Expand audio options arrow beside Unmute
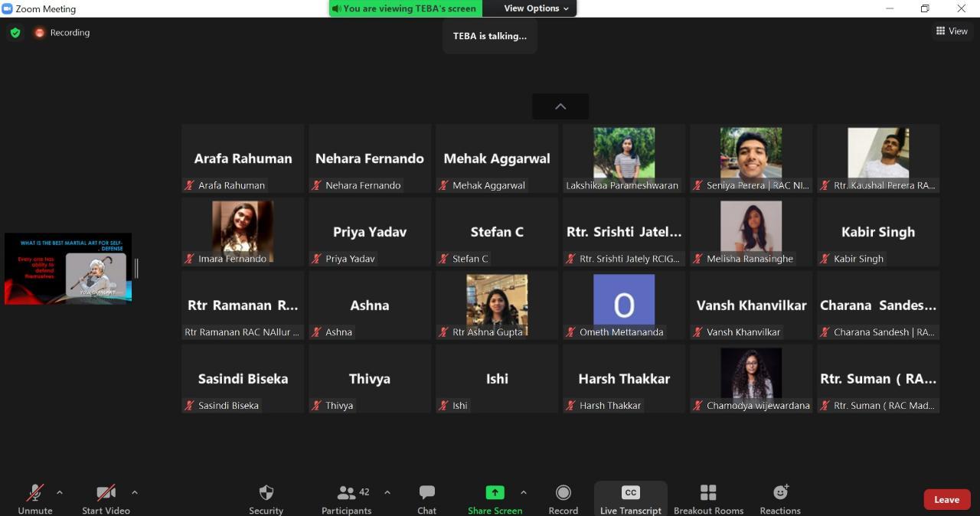980x516 pixels. [x=60, y=492]
